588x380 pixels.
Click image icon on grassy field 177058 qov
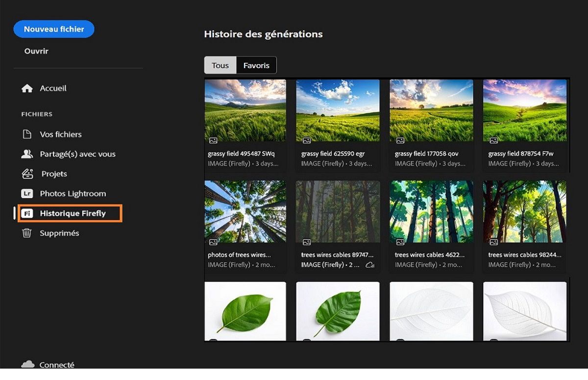(400, 140)
